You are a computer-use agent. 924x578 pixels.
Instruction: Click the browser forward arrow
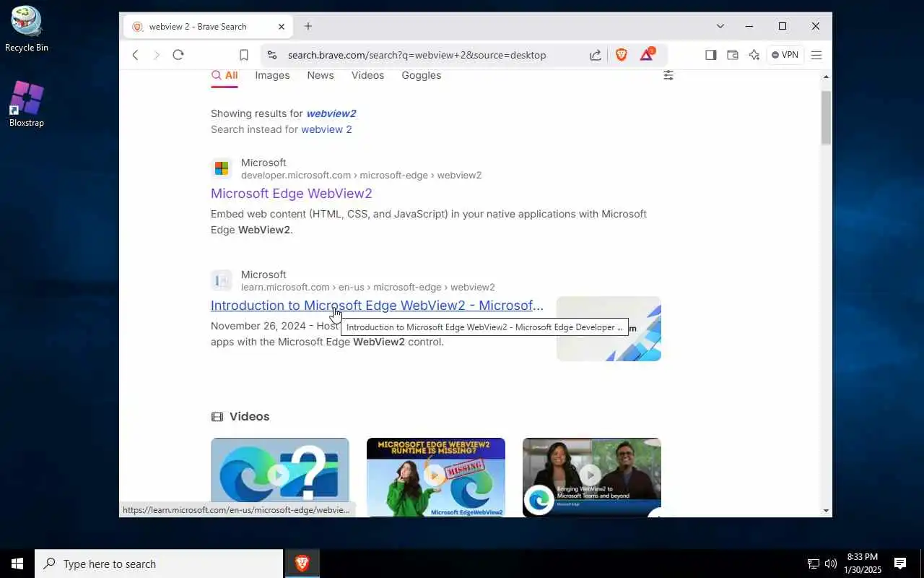pos(157,55)
